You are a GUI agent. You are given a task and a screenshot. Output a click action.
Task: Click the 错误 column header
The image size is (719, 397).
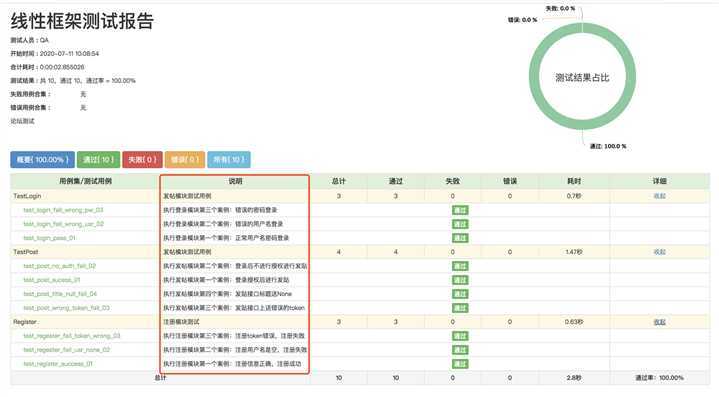coord(510,181)
